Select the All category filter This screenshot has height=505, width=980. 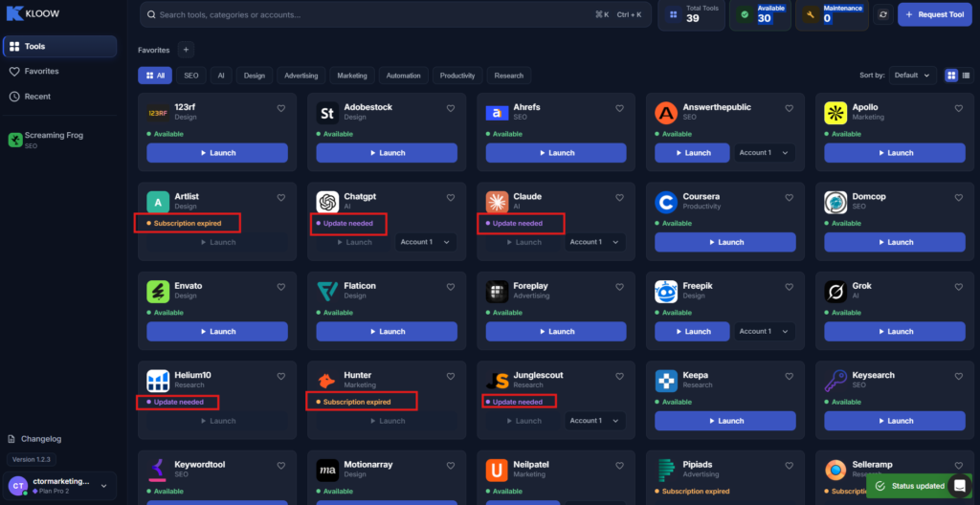pyautogui.click(x=155, y=76)
